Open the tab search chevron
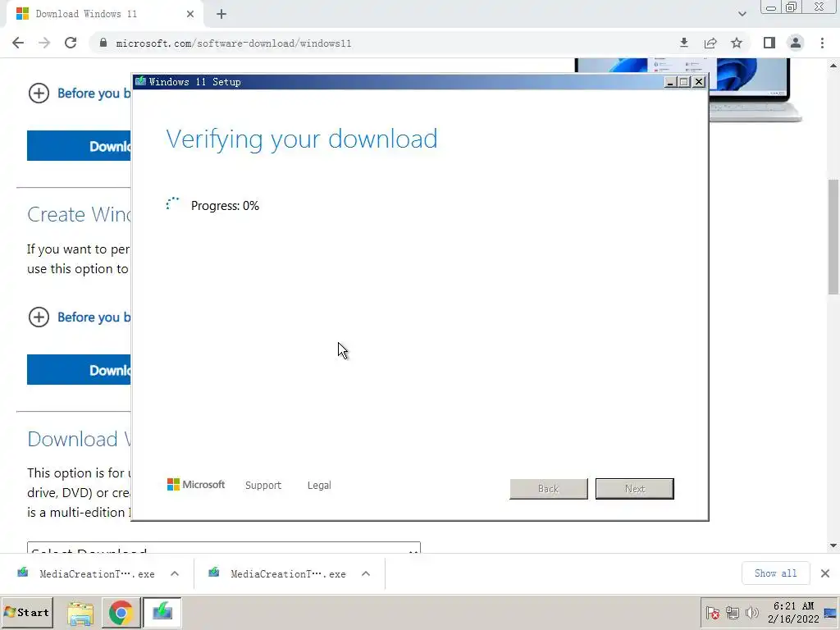Viewport: 840px width, 630px height. (x=742, y=14)
